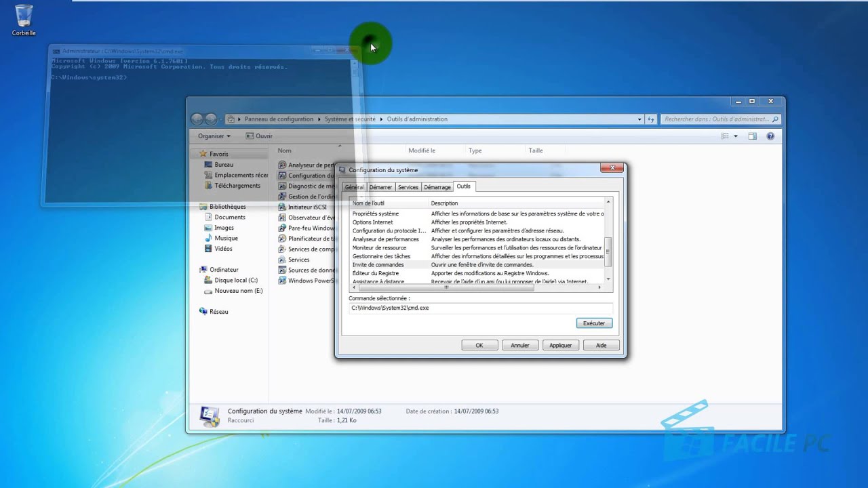Click the Appliquer button
This screenshot has width=868, height=488.
pos(561,346)
